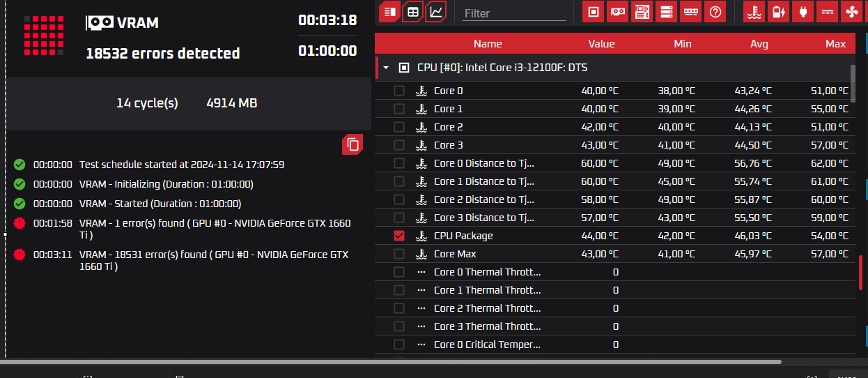868x378 pixels.
Task: Click the dots icon on Core 0 Thermal Throttling
Action: pyautogui.click(x=421, y=272)
